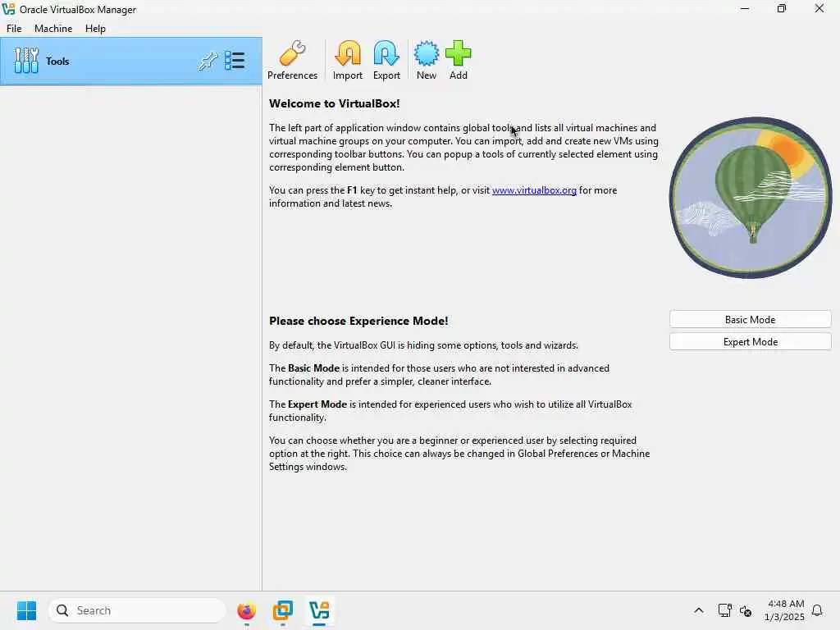The width and height of the screenshot is (840, 630).
Task: Open the Windows Start menu
Action: point(27,610)
